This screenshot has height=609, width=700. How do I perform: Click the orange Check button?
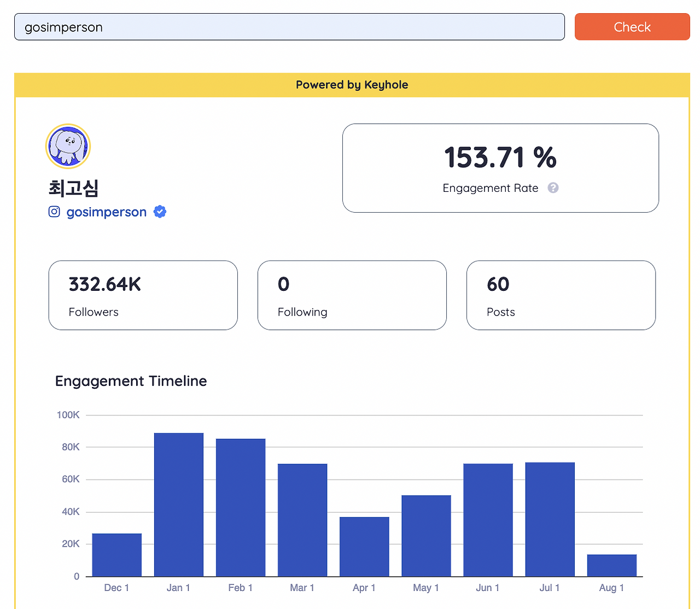(632, 27)
